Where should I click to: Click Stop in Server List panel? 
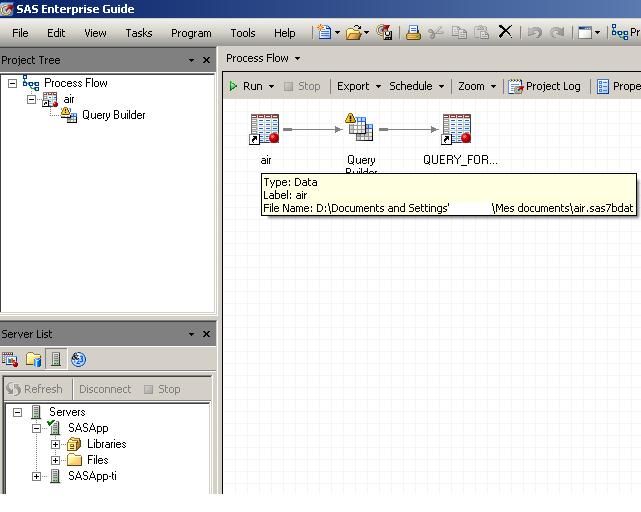pos(163,389)
